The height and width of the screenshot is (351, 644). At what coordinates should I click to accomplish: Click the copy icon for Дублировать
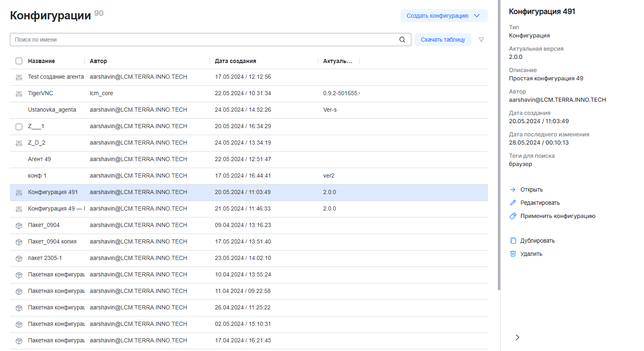(513, 241)
